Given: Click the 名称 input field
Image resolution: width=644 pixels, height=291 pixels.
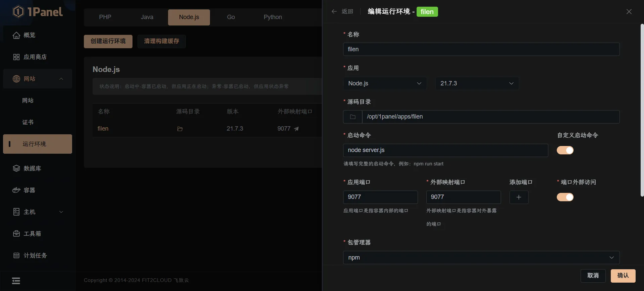Looking at the screenshot, I should [481, 49].
